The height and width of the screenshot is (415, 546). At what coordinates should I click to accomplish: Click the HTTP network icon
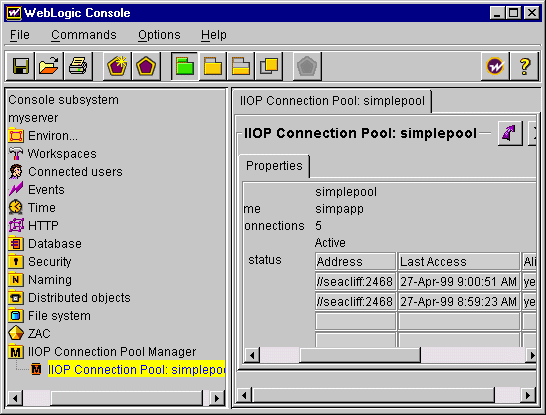click(x=16, y=226)
